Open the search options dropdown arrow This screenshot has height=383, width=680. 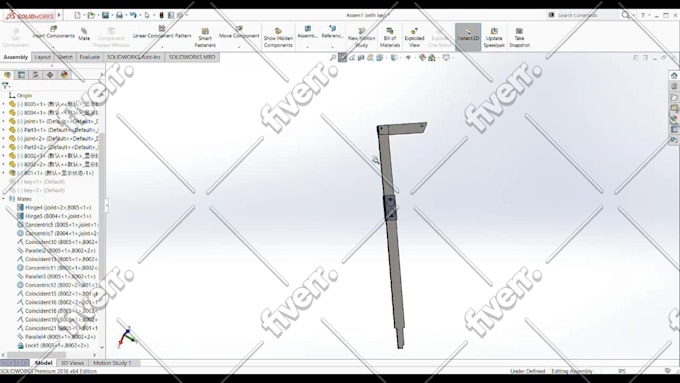(x=634, y=15)
